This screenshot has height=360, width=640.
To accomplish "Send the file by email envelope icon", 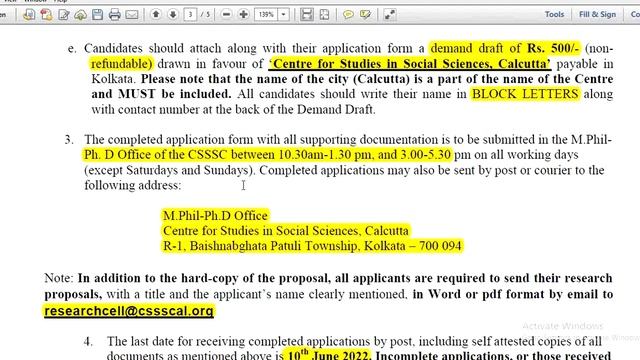I will pyautogui.click(x=131, y=15).
